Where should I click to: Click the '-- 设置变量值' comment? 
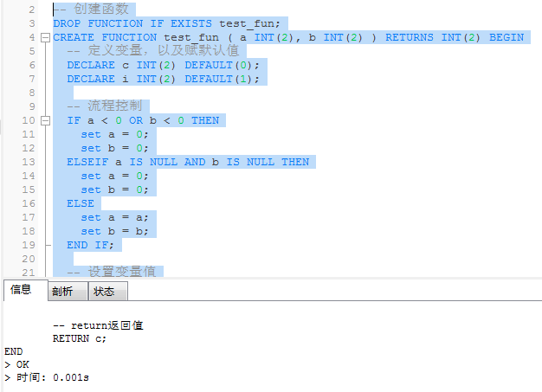click(112, 272)
